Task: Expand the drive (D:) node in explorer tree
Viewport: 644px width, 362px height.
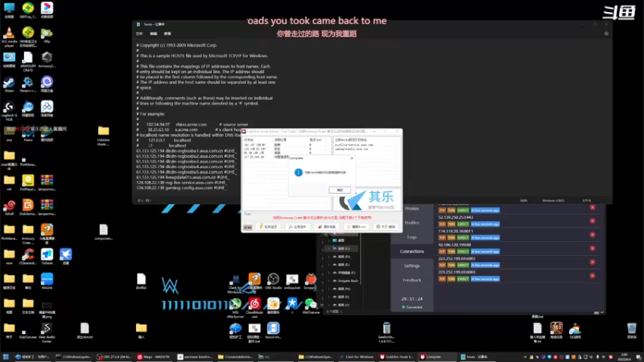Action: pos(329,257)
